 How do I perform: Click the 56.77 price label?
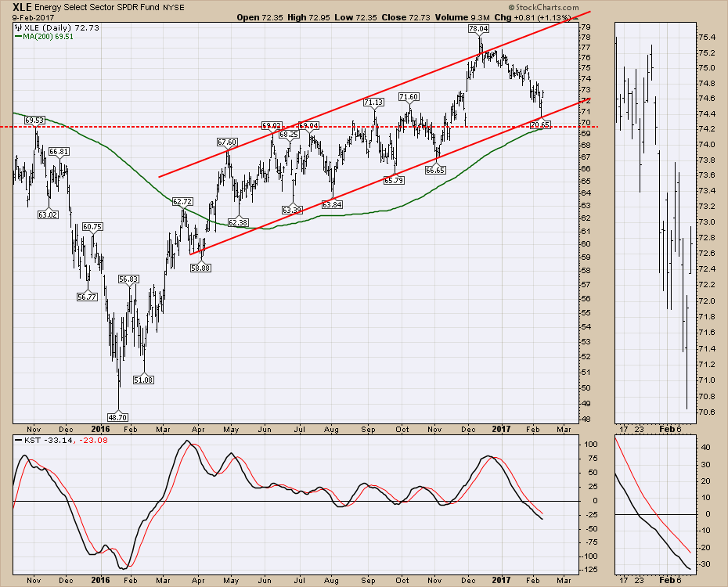[x=88, y=297]
